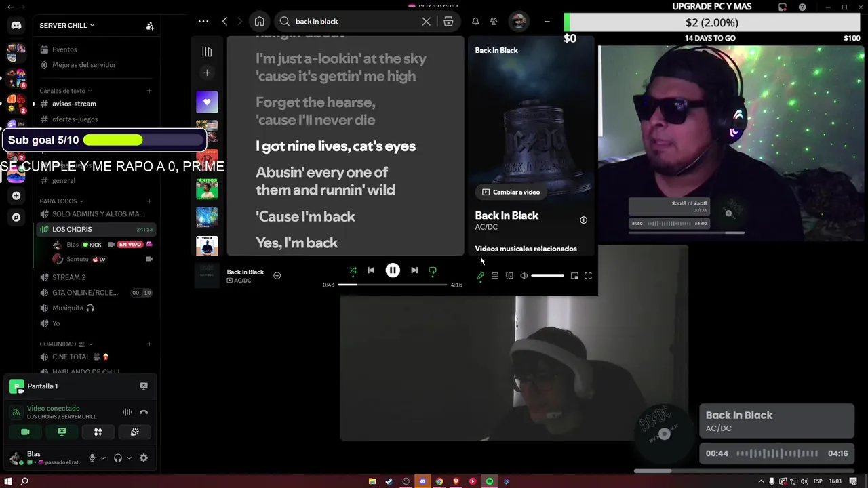
Task: Go back in Spotify navigation
Action: click(x=225, y=22)
